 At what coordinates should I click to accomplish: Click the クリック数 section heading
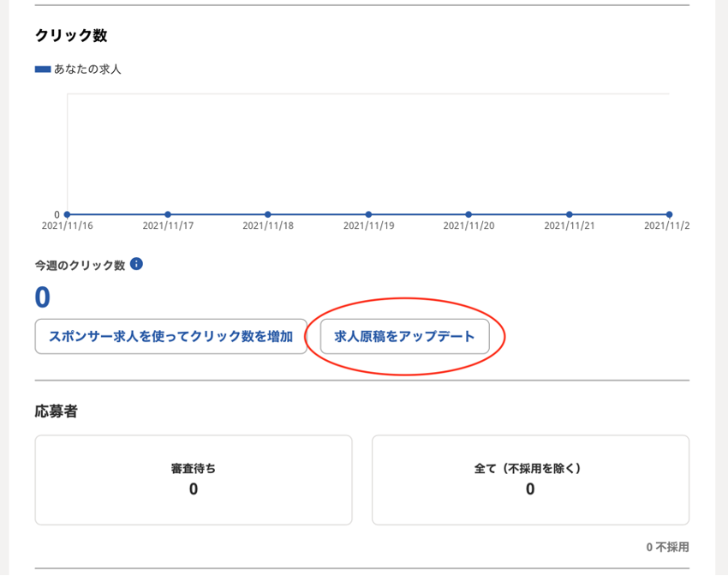71,35
